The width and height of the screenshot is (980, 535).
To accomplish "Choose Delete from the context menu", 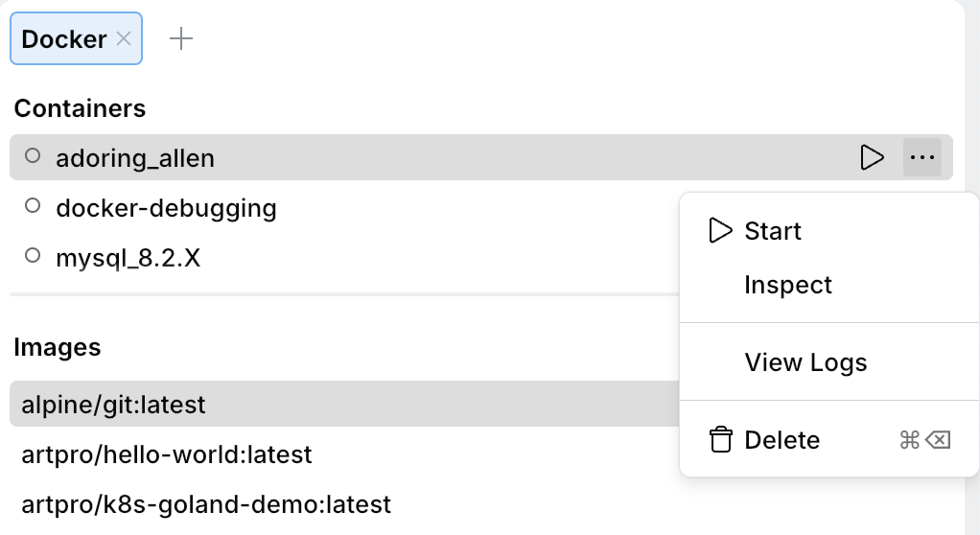I will (x=782, y=440).
